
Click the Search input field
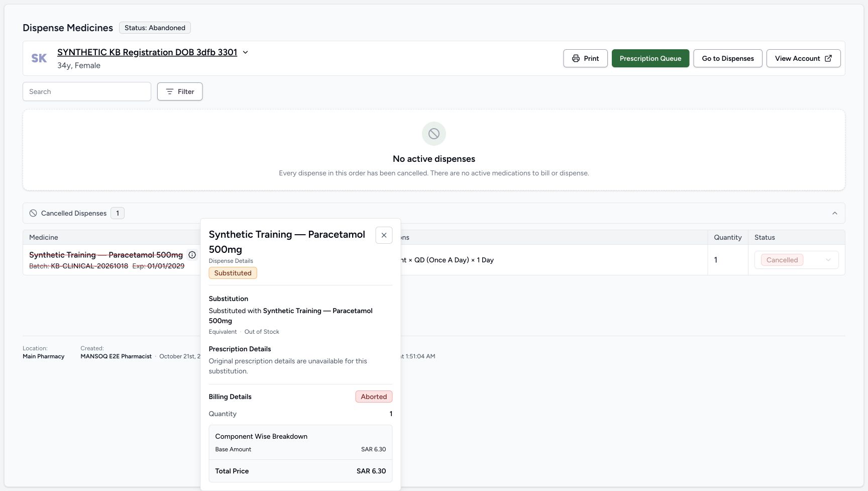[x=87, y=91]
